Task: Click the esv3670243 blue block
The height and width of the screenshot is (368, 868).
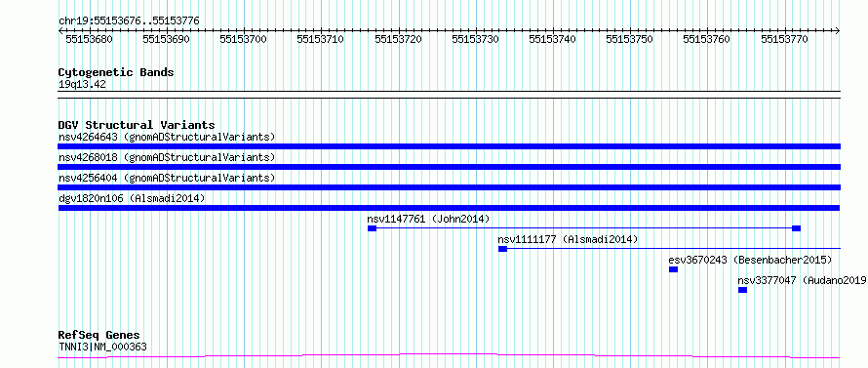Action: (x=673, y=269)
